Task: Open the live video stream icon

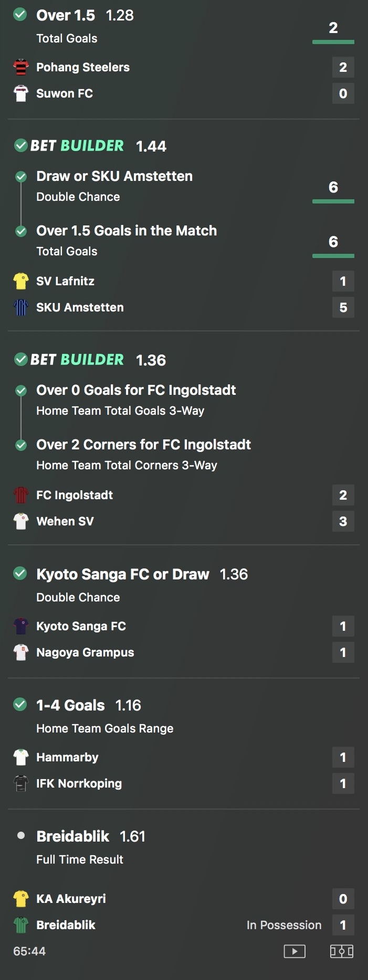Action: point(295,951)
